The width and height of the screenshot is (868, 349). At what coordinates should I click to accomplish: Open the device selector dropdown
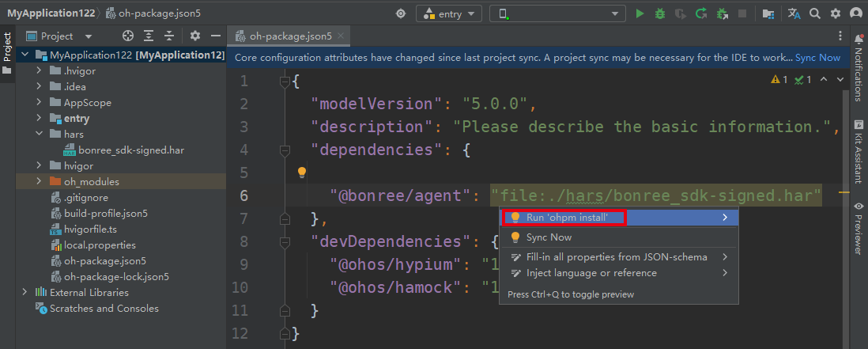(x=557, y=13)
